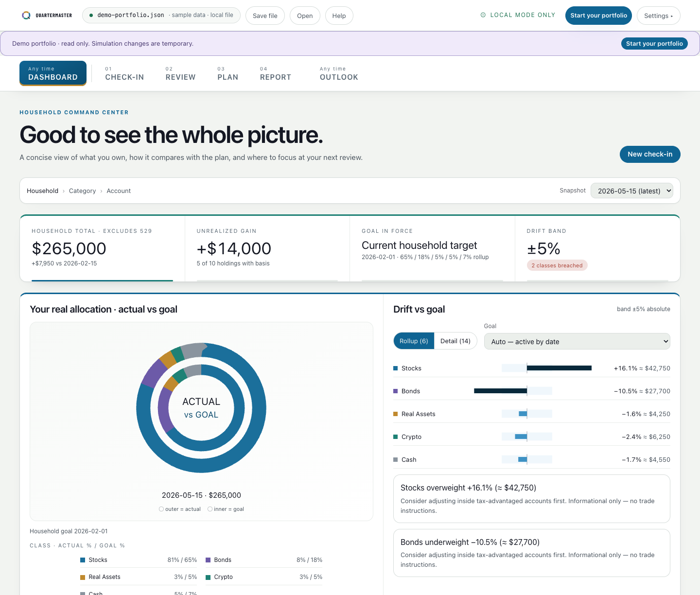Click the Current household target card
The width and height of the screenshot is (700, 595).
coord(432,248)
